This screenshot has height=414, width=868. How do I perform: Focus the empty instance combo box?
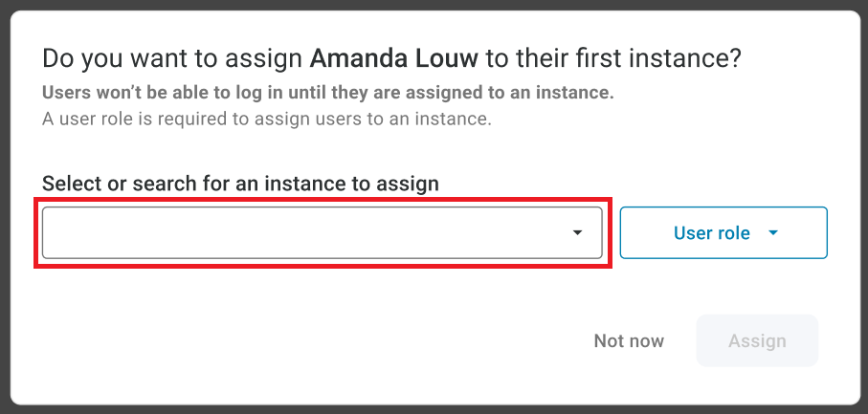click(x=306, y=232)
